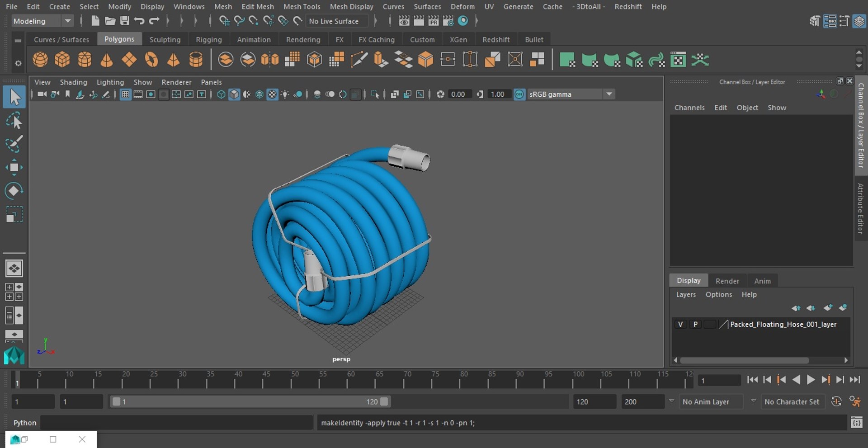This screenshot has width=868, height=448.
Task: Redo the last action
Action: point(154,21)
